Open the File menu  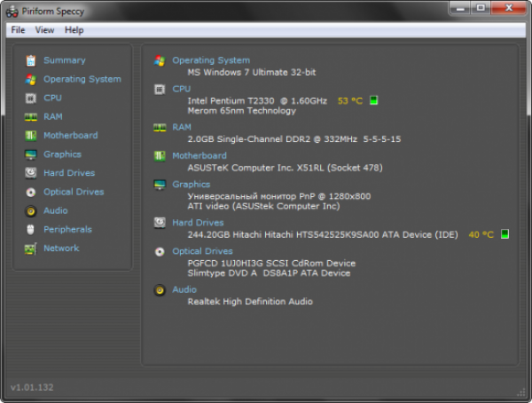(18, 30)
